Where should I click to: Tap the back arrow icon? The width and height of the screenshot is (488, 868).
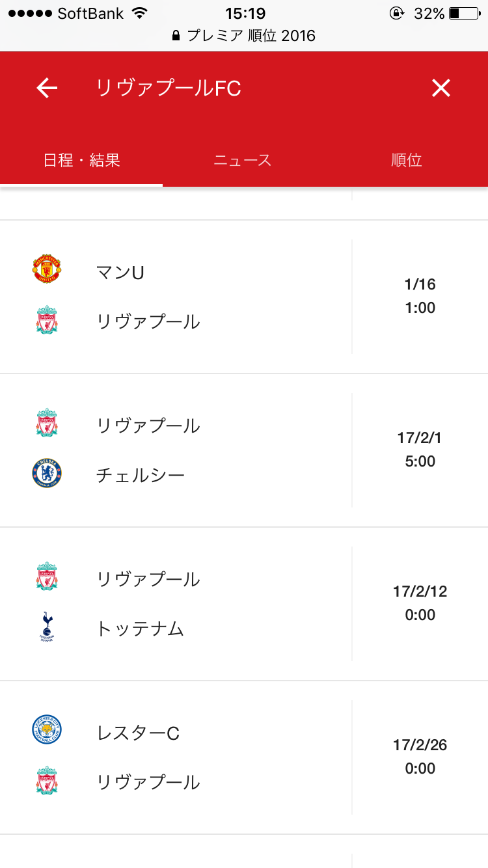click(x=47, y=88)
